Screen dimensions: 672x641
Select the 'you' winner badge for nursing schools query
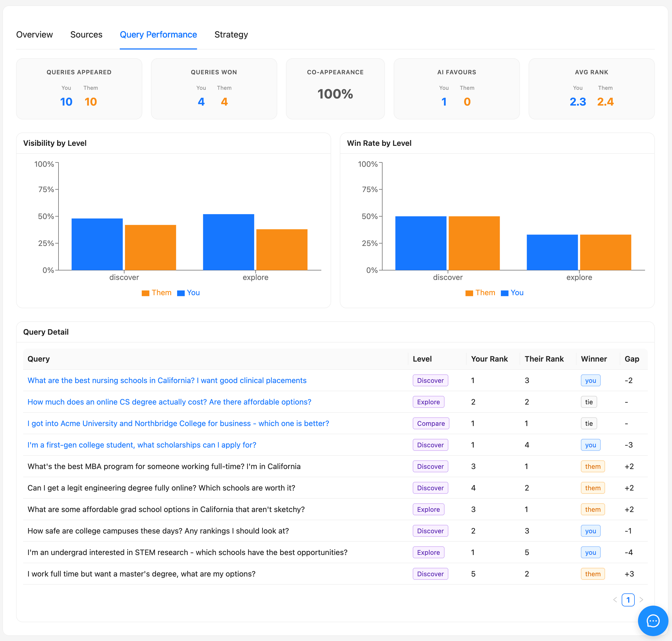tap(590, 380)
